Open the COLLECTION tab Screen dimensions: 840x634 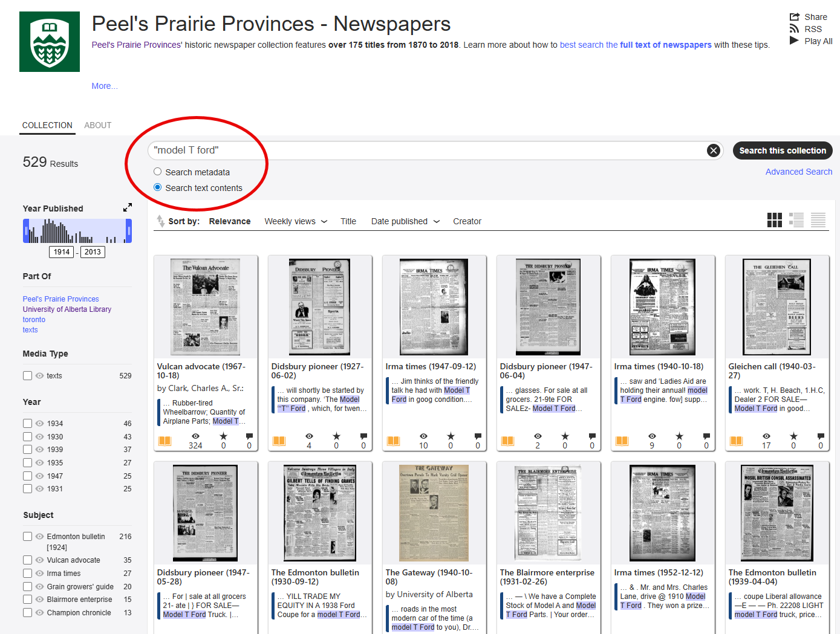pyautogui.click(x=47, y=125)
